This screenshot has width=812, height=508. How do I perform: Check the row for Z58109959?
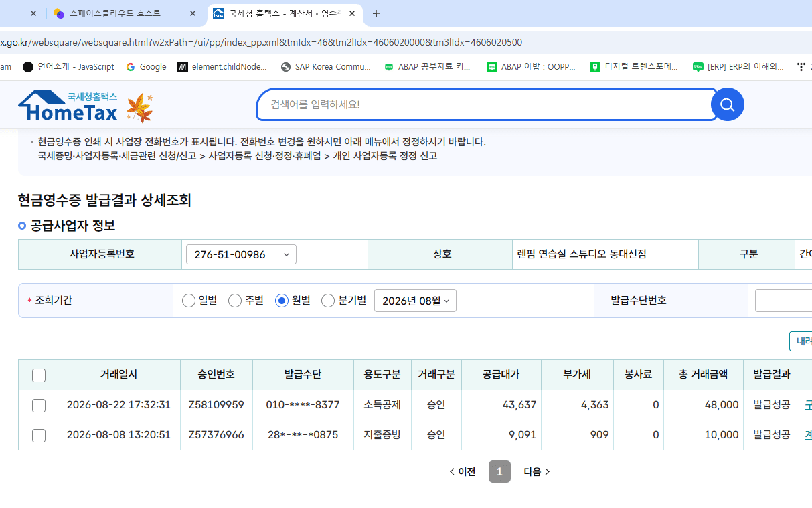39,405
